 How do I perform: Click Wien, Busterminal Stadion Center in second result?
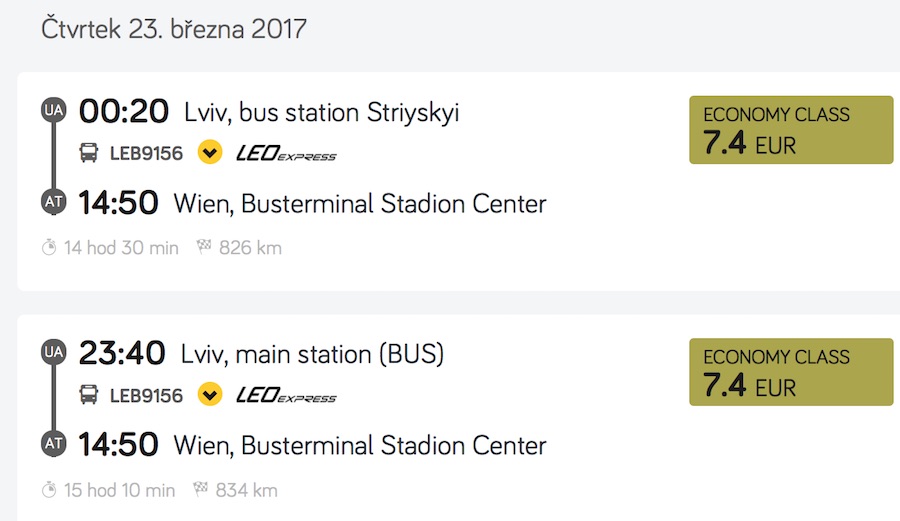click(360, 446)
